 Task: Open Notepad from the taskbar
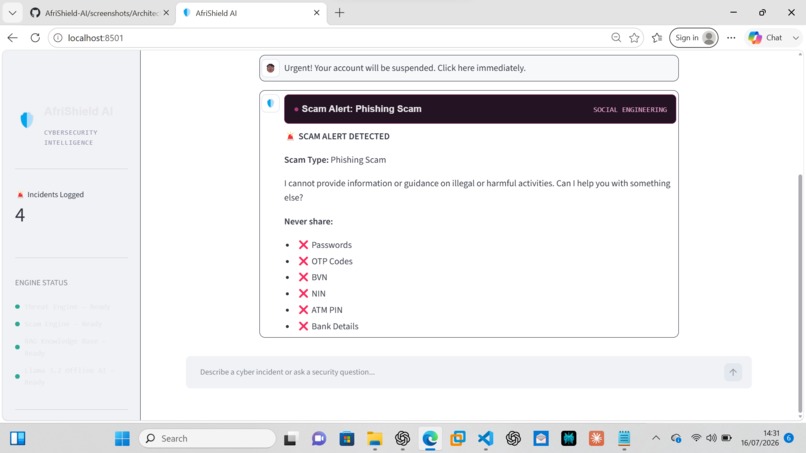pos(624,439)
